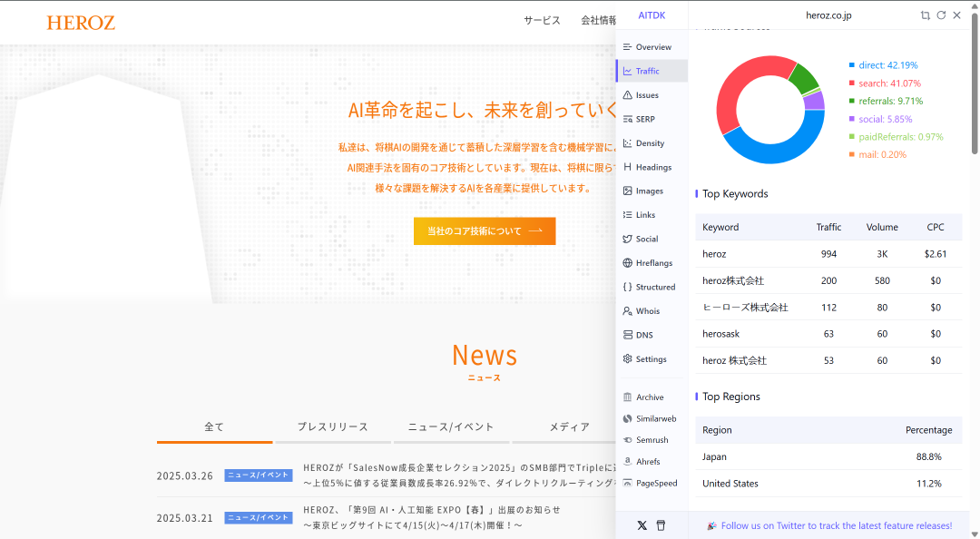
Task: Click the 当社のコア技術について button
Action: [485, 231]
